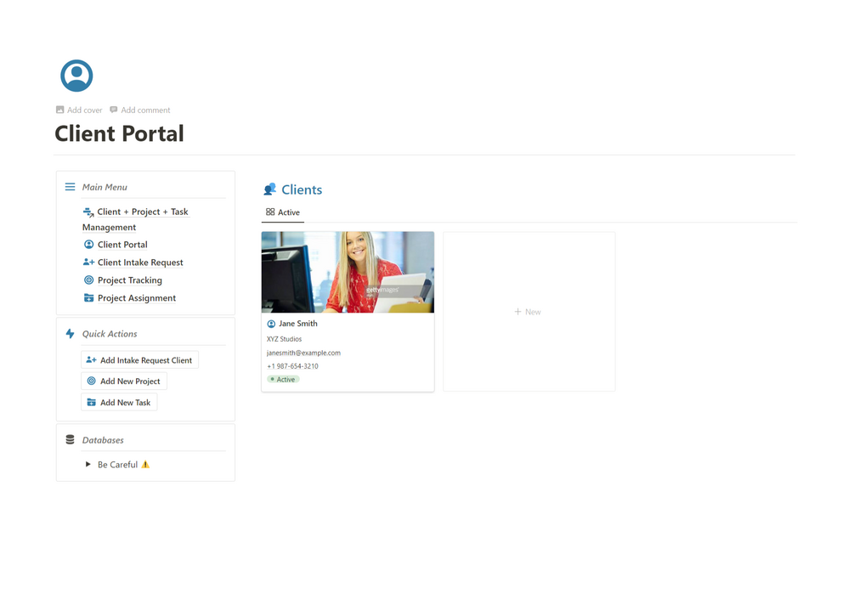Click the Add comment speech bubble icon

pyautogui.click(x=114, y=110)
